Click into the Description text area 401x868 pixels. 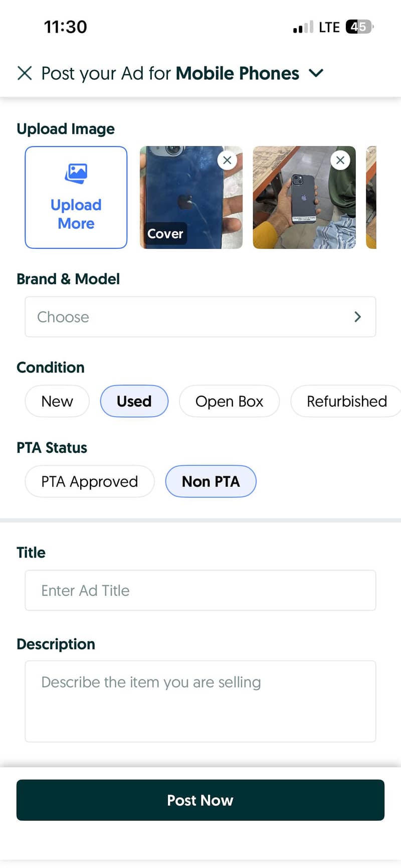tap(200, 701)
